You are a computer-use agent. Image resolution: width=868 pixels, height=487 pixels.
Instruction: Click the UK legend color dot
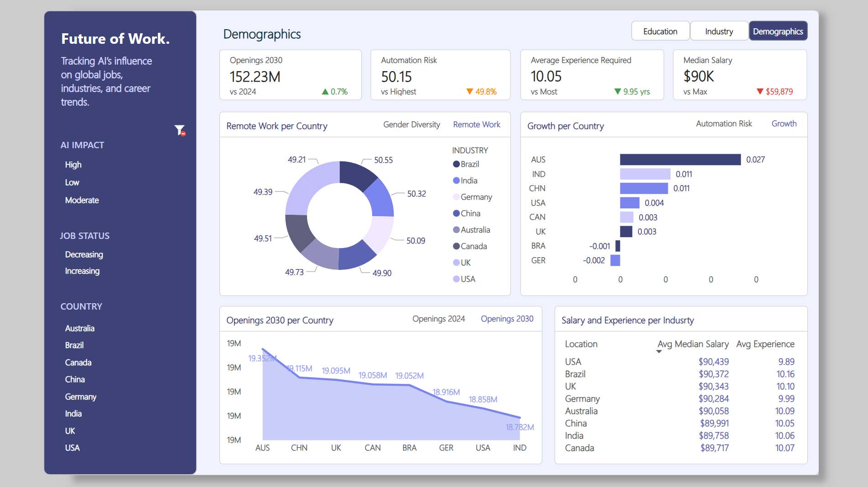click(x=456, y=263)
